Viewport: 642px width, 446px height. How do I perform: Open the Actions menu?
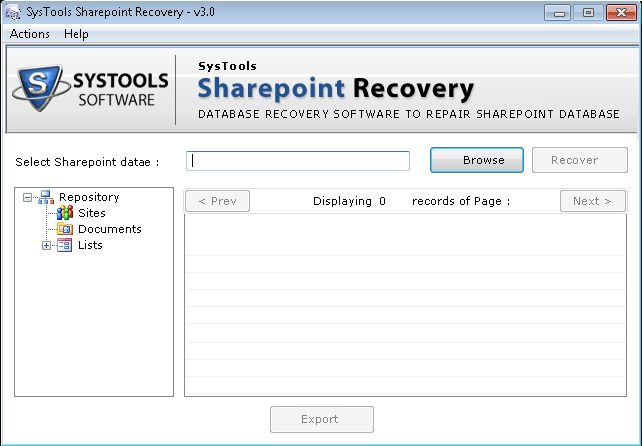point(29,34)
